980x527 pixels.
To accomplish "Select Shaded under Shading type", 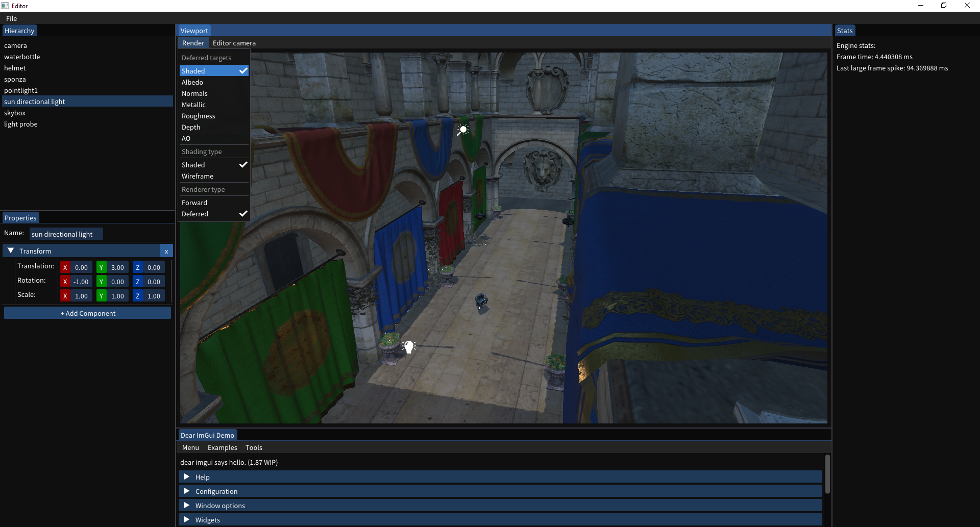I will (214, 165).
